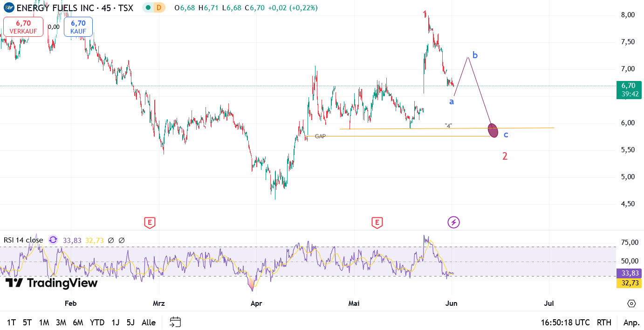Select the 1T time range
Viewport: 644px width, 330px height.
pos(12,323)
